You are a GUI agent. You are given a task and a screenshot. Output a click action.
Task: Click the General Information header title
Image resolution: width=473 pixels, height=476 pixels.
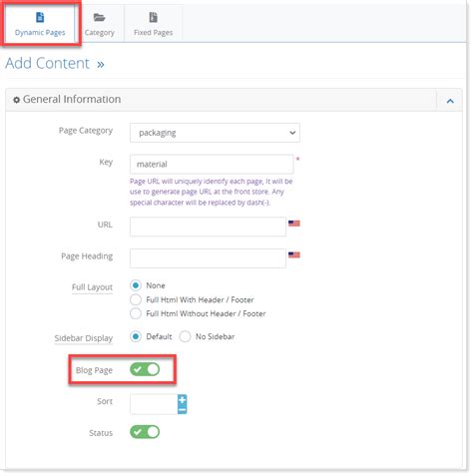pyautogui.click(x=72, y=99)
